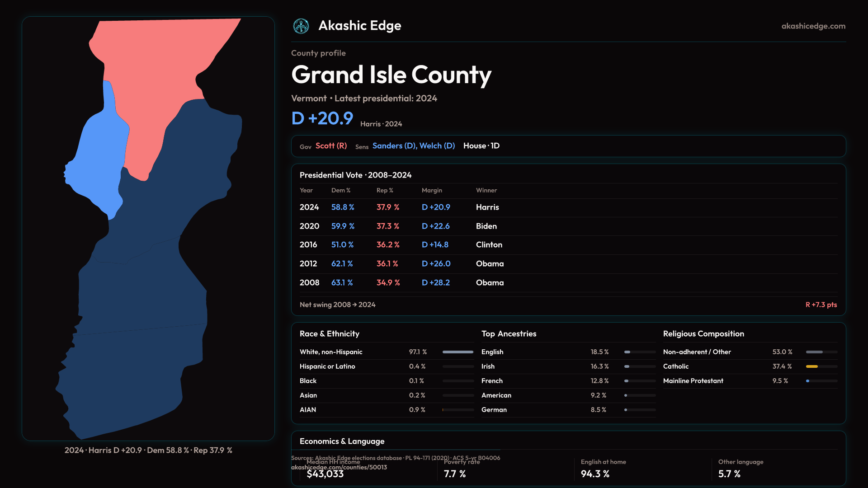Click the D +20.9 headline margin
Image resolution: width=868 pixels, height=488 pixels.
click(x=322, y=118)
